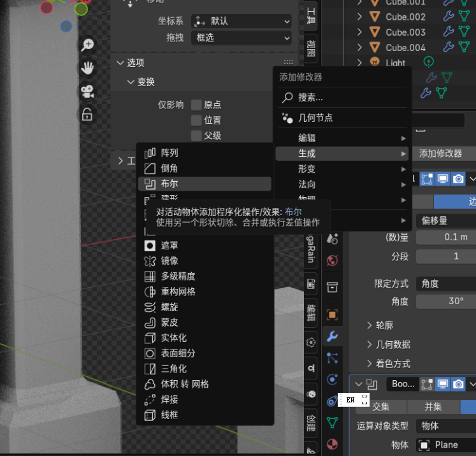Open the Material properties sphere tab
The image size is (476, 456).
(332, 444)
